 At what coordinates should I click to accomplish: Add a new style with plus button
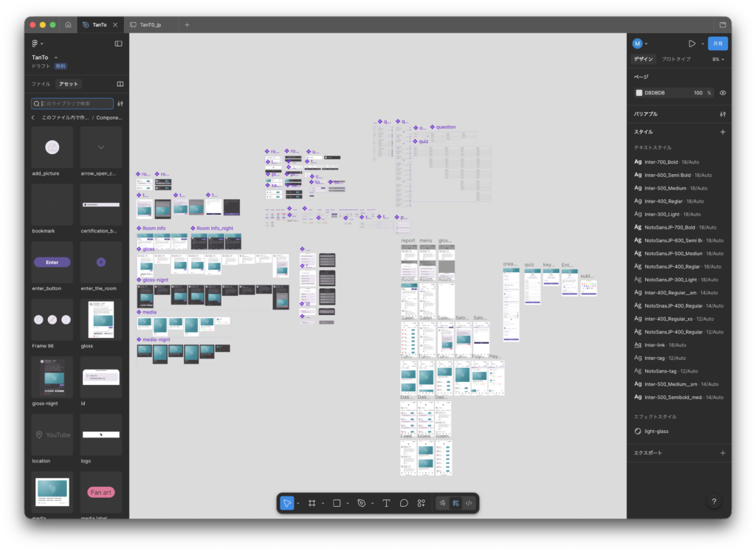pos(723,132)
